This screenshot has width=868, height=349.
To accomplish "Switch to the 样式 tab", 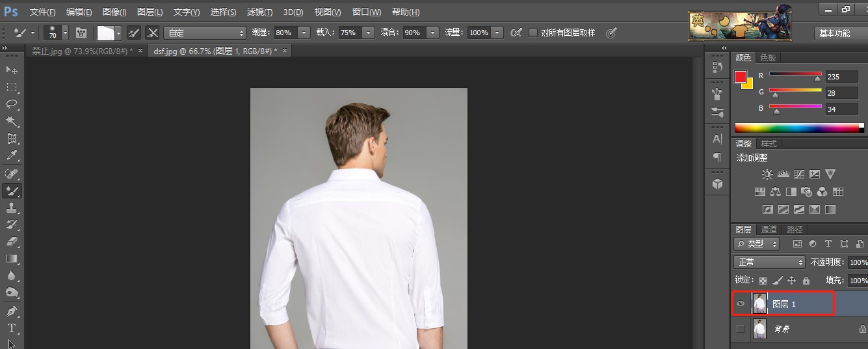I will pyautogui.click(x=769, y=143).
